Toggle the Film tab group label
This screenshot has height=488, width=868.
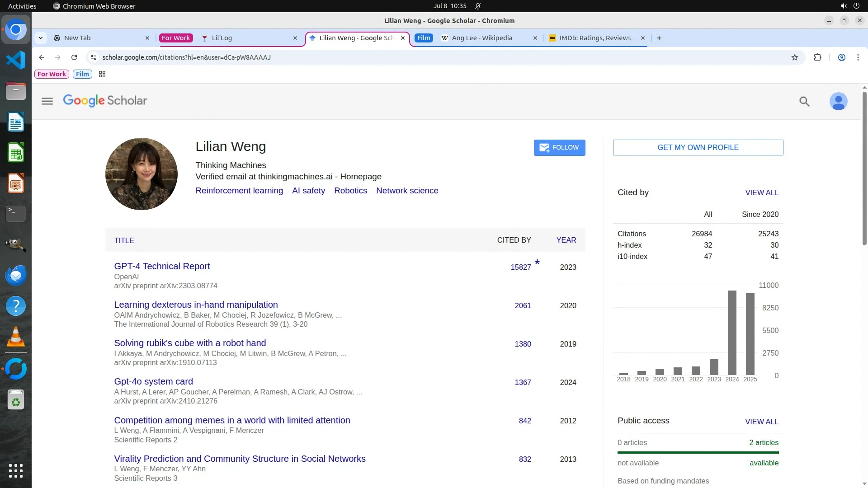pos(424,38)
